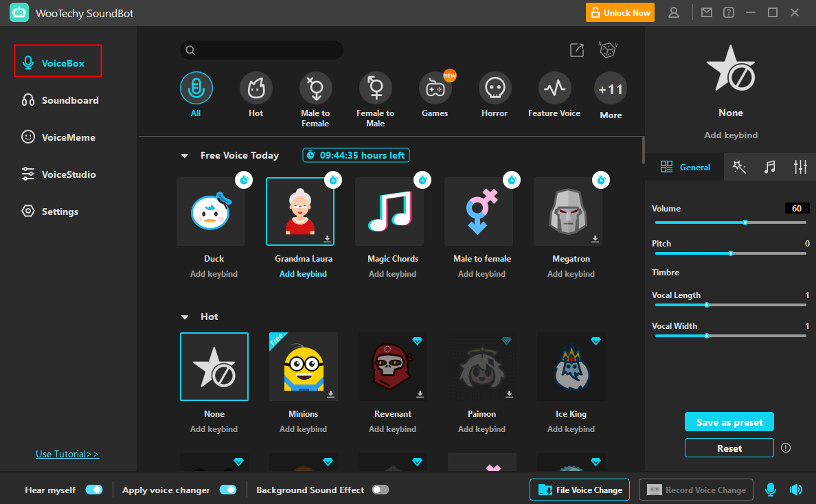Open the user account icon
816x504 pixels.
(674, 12)
